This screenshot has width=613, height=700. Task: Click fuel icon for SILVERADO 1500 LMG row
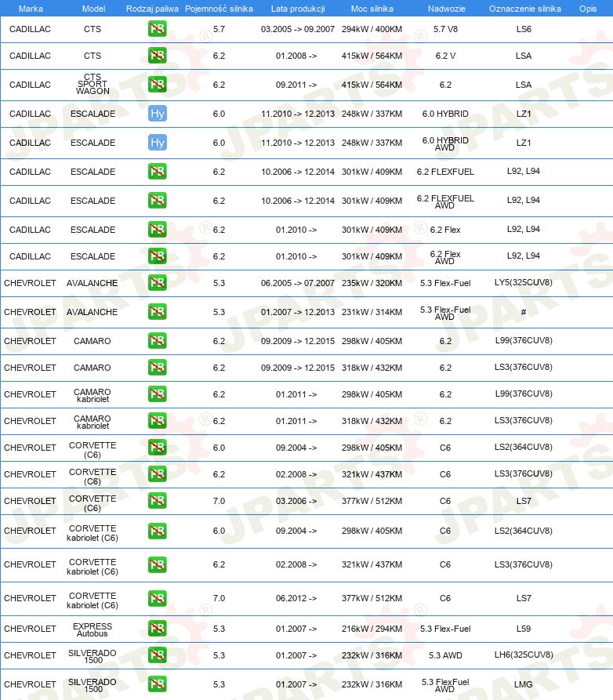point(157,684)
